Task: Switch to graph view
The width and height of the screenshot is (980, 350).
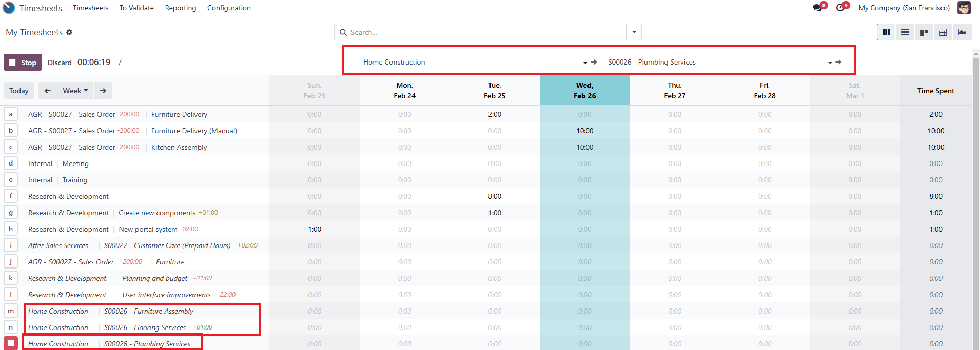Action: pos(963,32)
